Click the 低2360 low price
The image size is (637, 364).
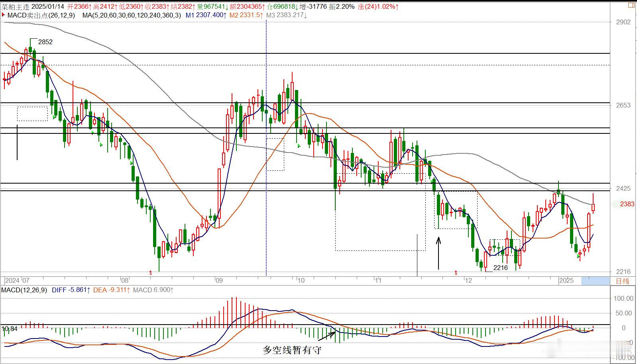pyautogui.click(x=132, y=7)
